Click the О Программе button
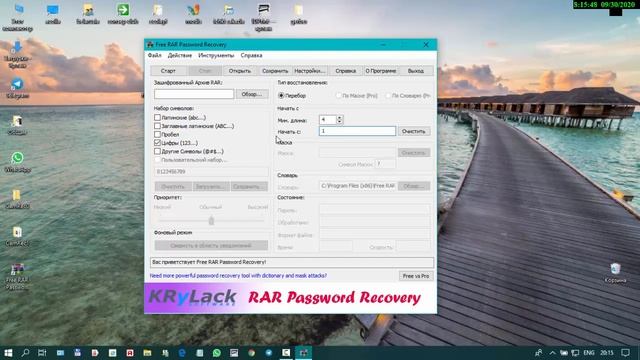This screenshot has width=640, height=360. pos(380,71)
